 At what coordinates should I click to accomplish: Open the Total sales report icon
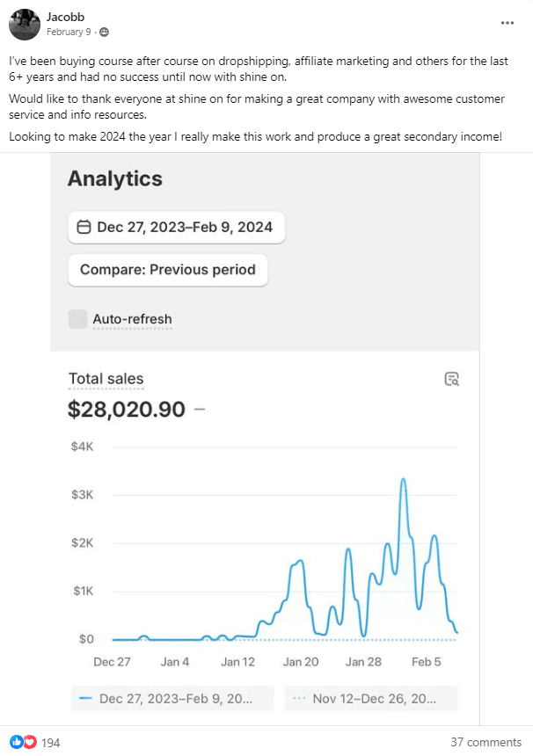pyautogui.click(x=452, y=380)
